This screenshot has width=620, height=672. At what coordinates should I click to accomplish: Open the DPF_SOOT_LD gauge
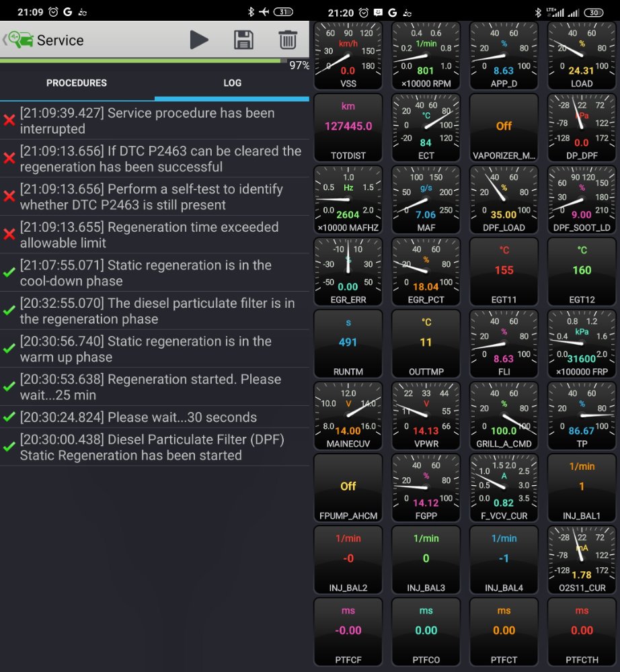click(582, 200)
